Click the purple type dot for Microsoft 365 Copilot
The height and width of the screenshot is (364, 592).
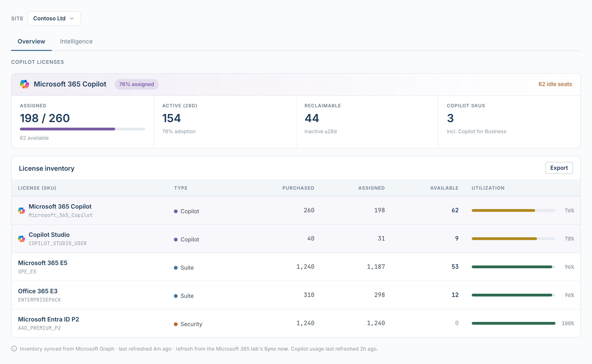pyautogui.click(x=176, y=211)
